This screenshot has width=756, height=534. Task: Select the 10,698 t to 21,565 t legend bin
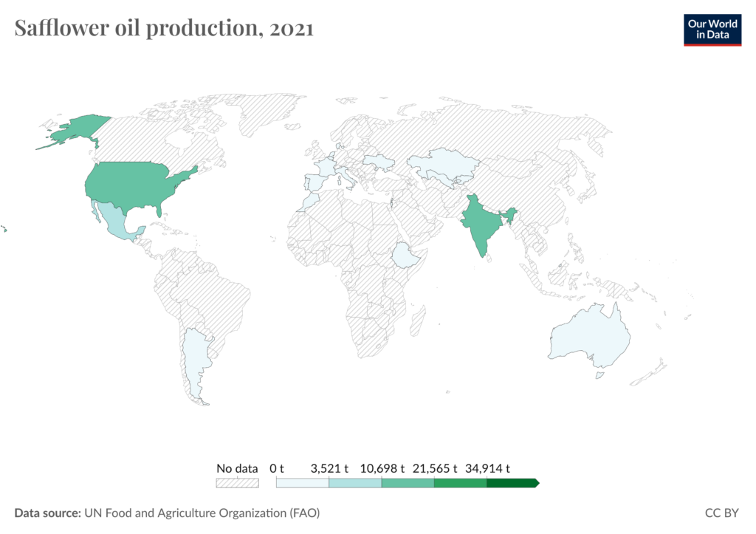(408, 483)
